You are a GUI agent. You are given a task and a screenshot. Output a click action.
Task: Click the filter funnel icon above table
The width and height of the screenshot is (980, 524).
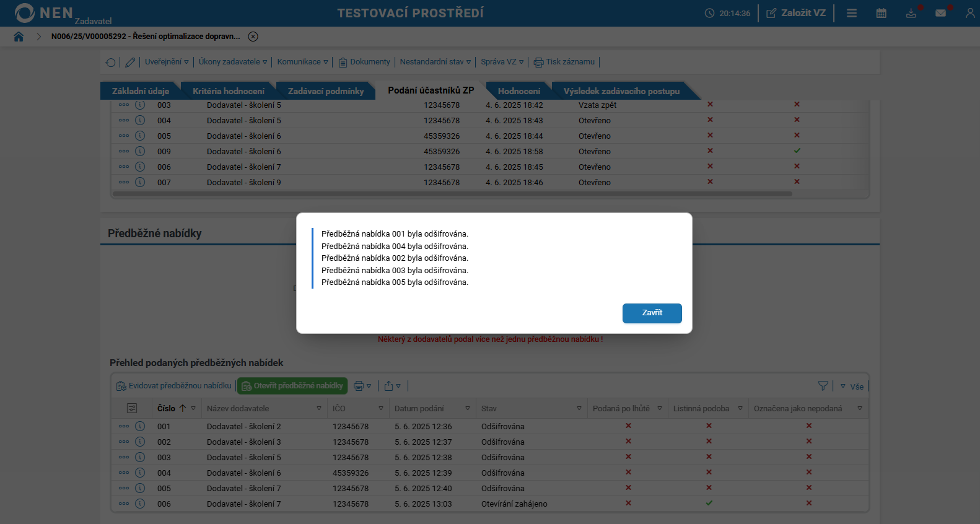coord(823,386)
